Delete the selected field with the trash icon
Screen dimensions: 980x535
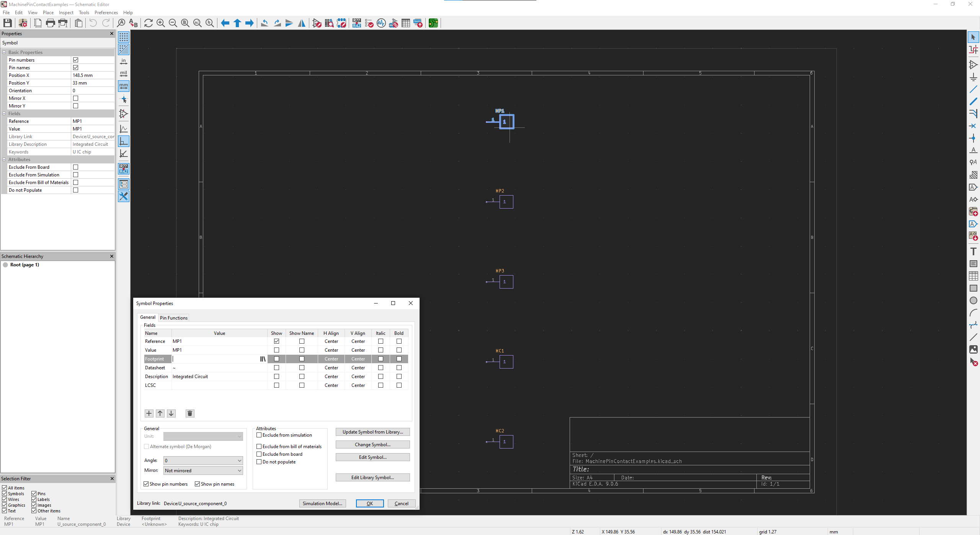click(x=189, y=413)
